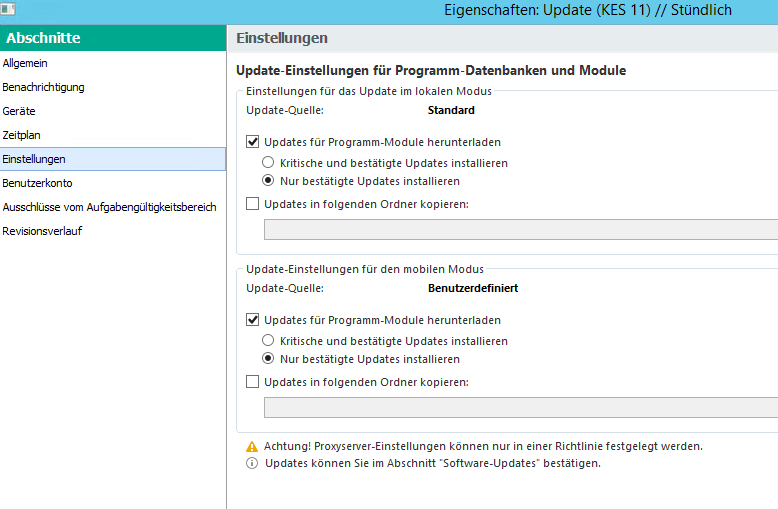778x509 pixels.
Task: Click local mode folder path field
Action: pos(520,229)
